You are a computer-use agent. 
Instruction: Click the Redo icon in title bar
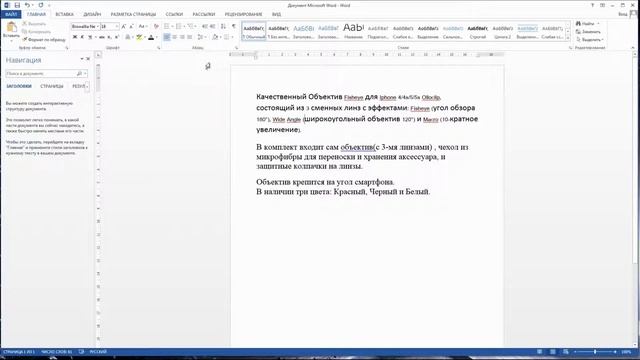(x=41, y=5)
